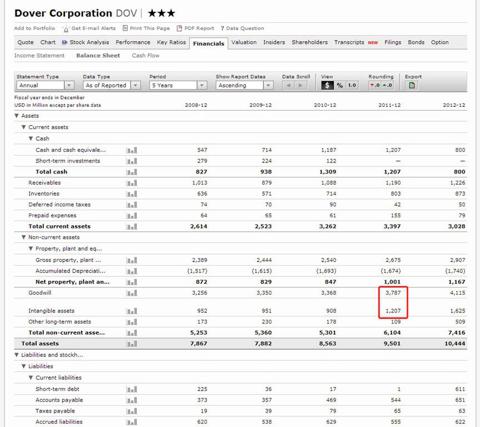Collapse the Non-current assets section
The width and height of the screenshot is (480, 427).
point(24,237)
